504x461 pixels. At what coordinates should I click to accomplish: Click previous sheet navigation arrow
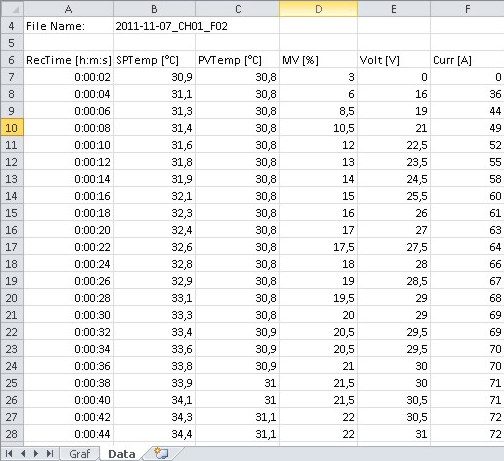tap(23, 454)
